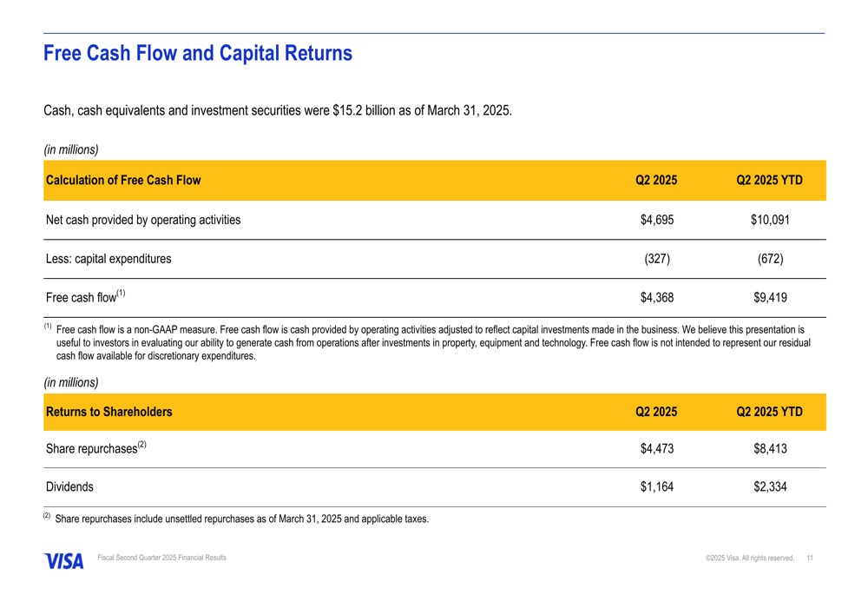
Task: Click the VISA logo in footer
Action: click(x=63, y=561)
